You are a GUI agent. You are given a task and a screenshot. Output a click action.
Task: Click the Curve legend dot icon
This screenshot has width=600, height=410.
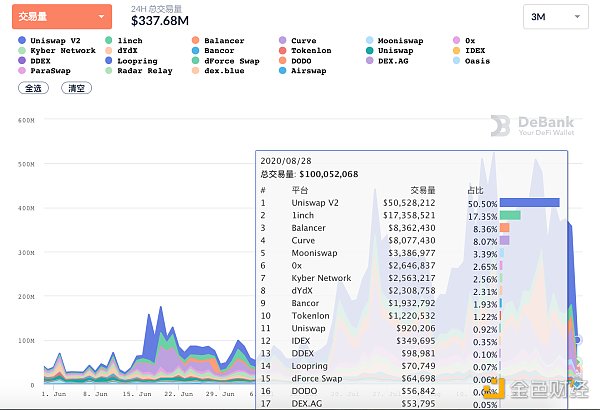pos(283,41)
